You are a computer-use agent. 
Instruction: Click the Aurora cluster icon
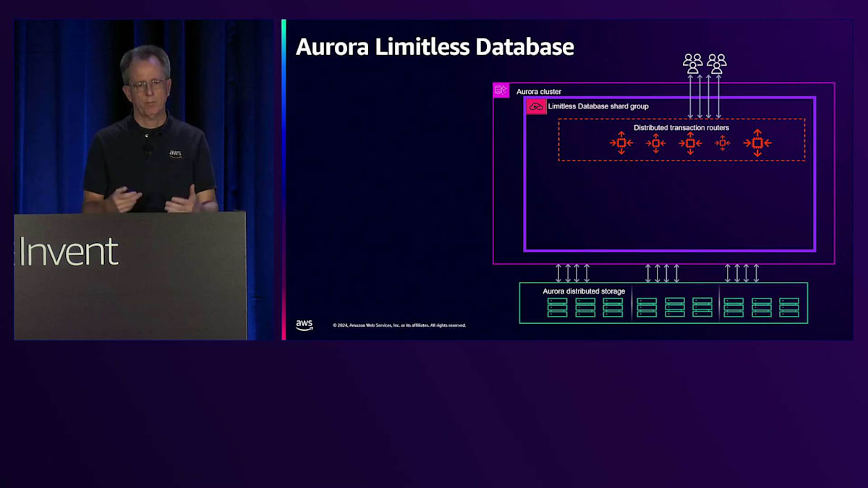click(x=501, y=90)
